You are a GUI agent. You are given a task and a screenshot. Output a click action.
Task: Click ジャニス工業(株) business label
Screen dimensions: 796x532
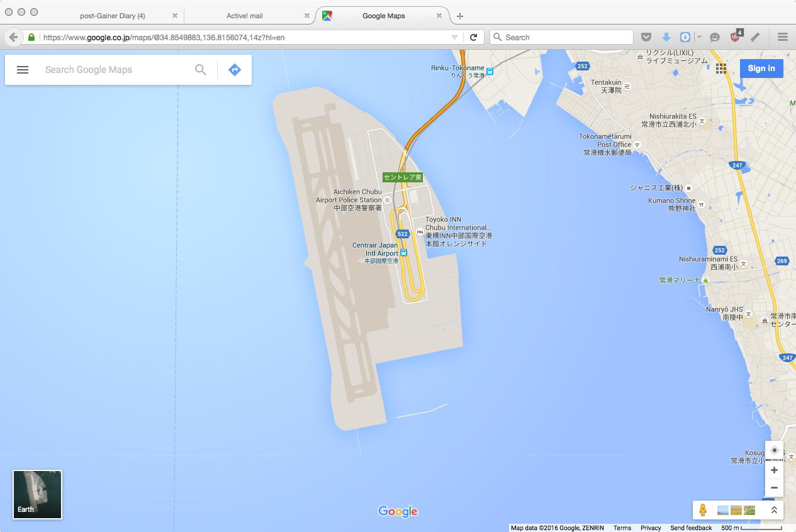coord(656,188)
